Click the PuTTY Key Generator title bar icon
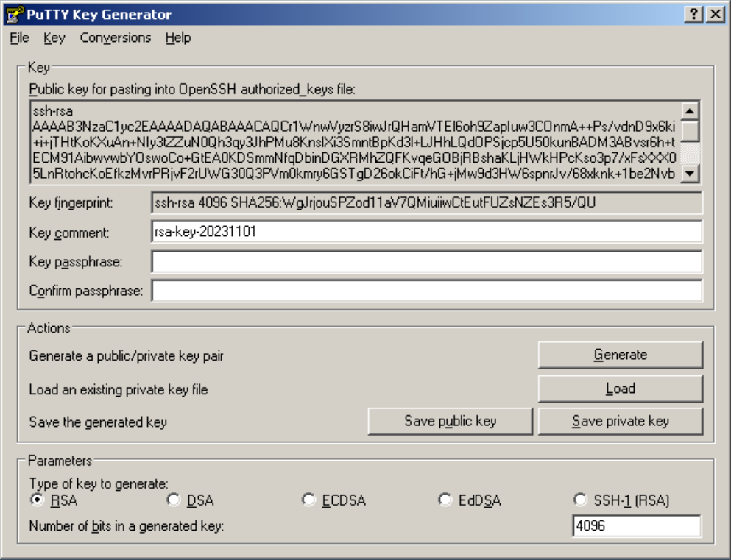Image resolution: width=731 pixels, height=560 pixels. coord(14,15)
